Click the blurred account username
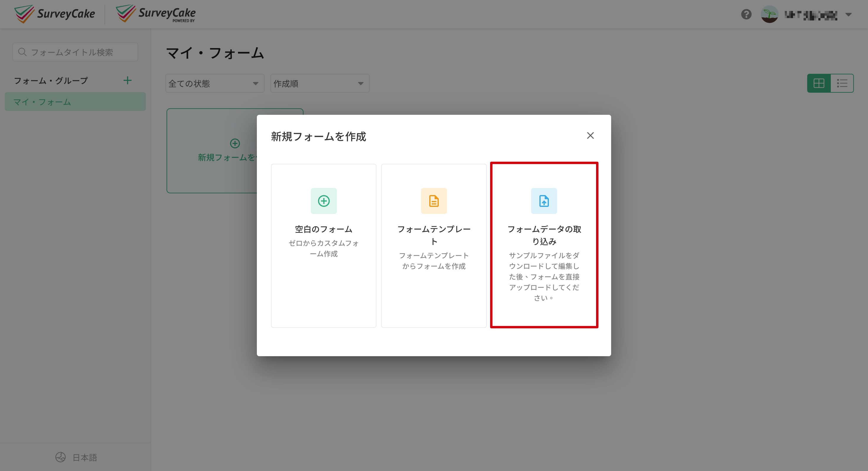Image resolution: width=868 pixels, height=471 pixels. 811,15
